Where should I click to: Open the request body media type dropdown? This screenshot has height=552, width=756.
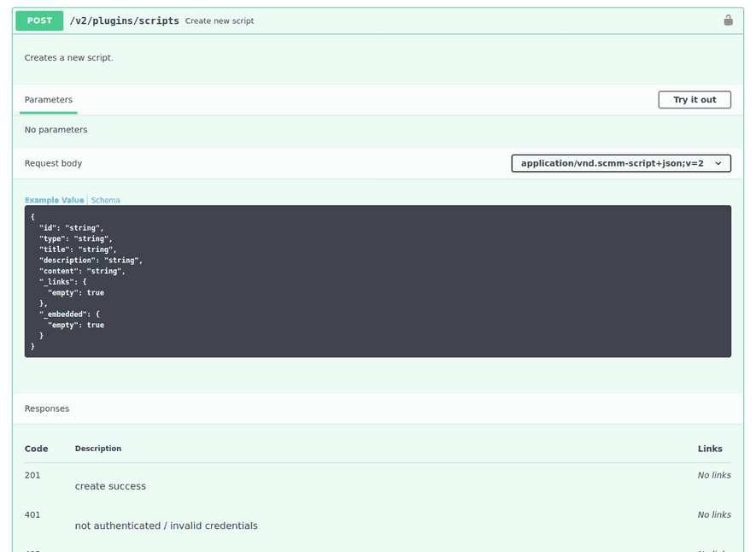620,162
